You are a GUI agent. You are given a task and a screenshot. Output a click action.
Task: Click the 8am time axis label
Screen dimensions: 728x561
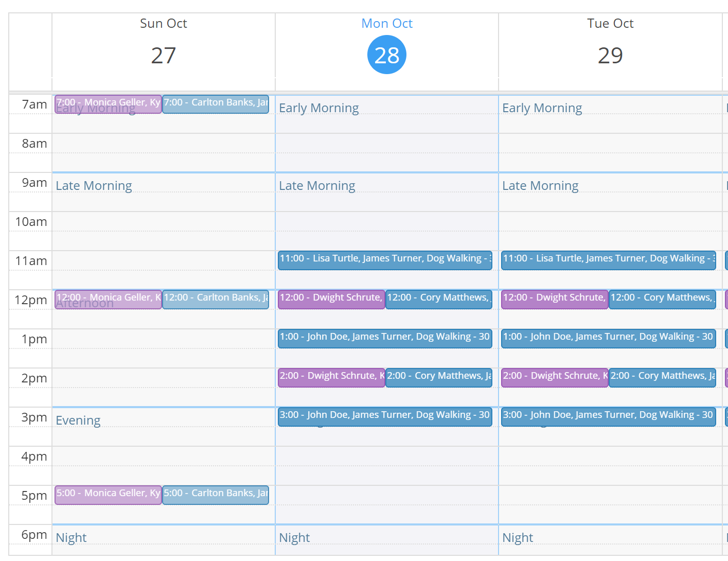tap(34, 144)
